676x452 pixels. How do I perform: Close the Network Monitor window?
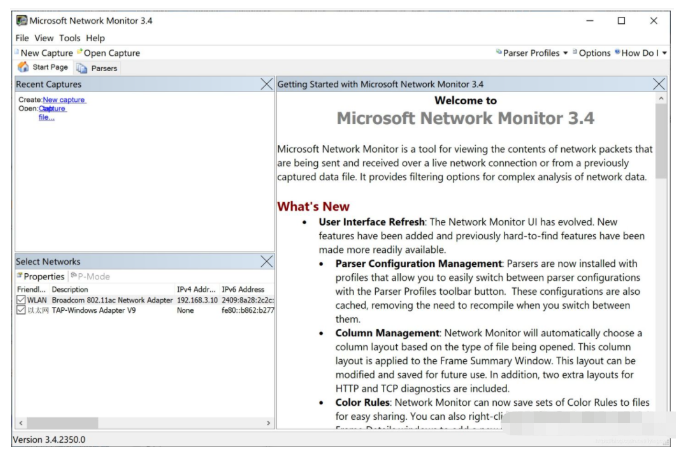coord(654,20)
